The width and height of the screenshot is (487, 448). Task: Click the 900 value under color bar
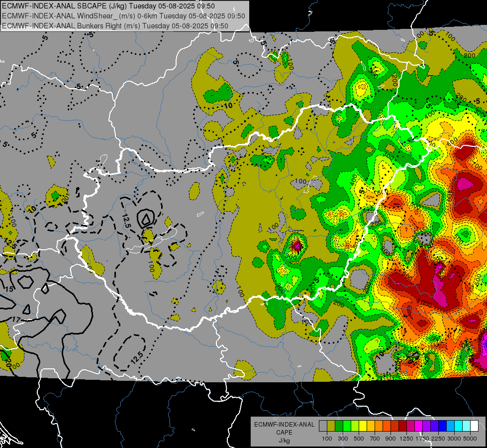pyautogui.click(x=390, y=439)
